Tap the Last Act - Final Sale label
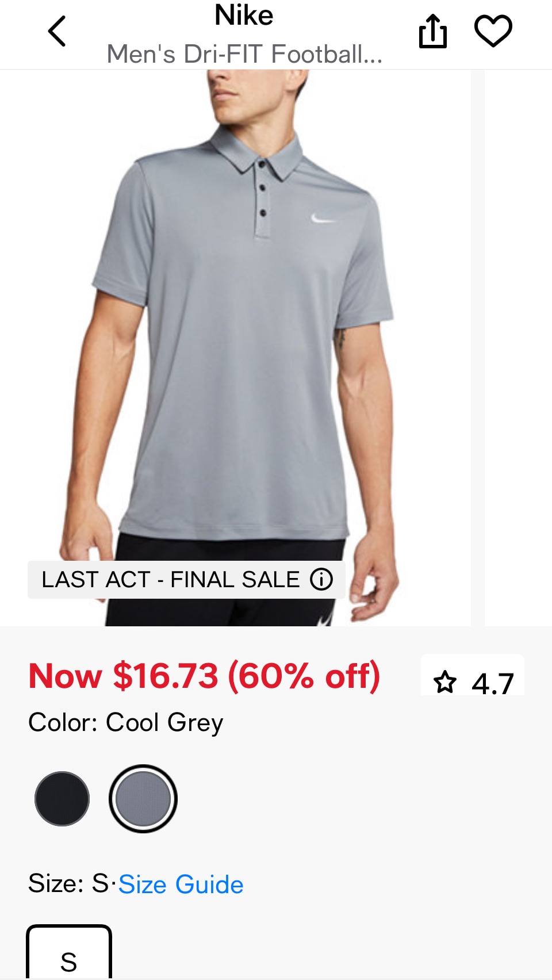Screen dimensions: 552x980 click(171, 579)
